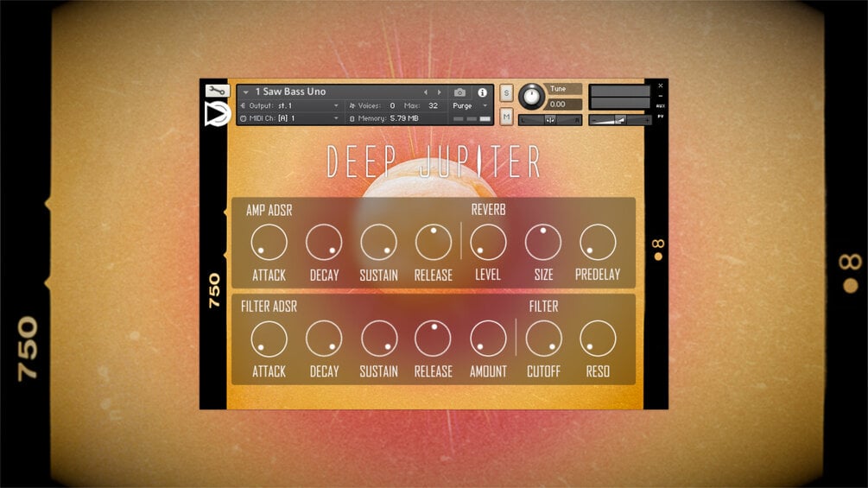Viewport: 868px width, 488px height.
Task: Click the memory 5.79 MB value
Action: pyautogui.click(x=404, y=118)
